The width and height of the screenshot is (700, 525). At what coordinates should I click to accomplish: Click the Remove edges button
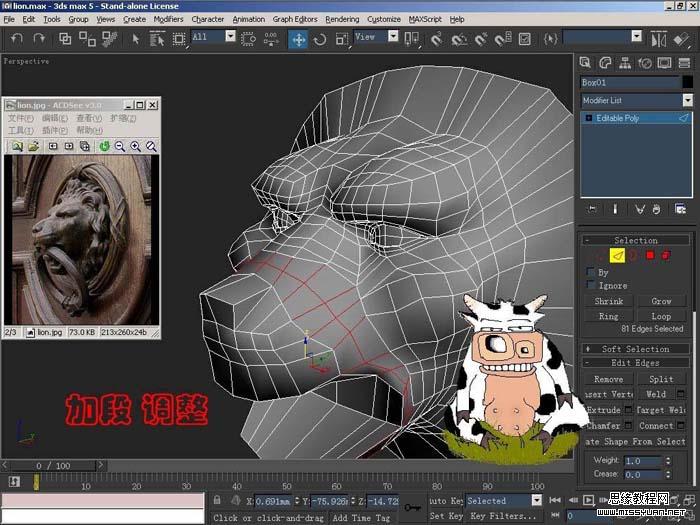(x=609, y=379)
